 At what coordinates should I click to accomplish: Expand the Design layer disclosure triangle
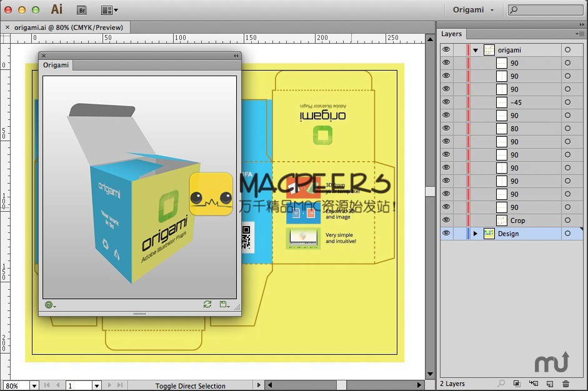pyautogui.click(x=476, y=234)
